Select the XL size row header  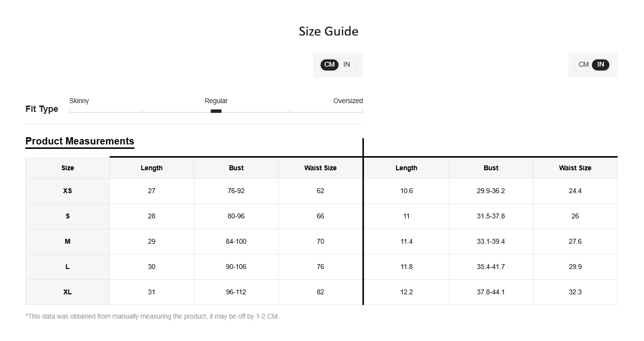[68, 292]
